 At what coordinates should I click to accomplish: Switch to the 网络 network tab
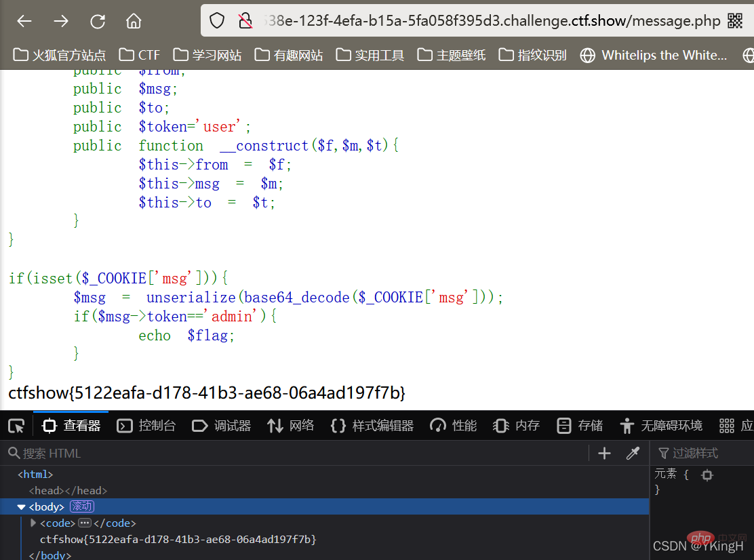pos(290,426)
